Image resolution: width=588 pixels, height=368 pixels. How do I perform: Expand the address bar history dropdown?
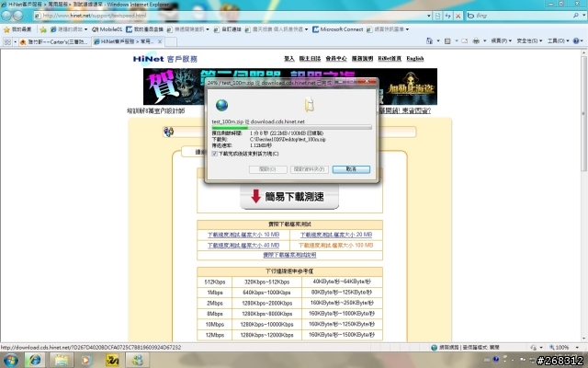click(x=429, y=16)
